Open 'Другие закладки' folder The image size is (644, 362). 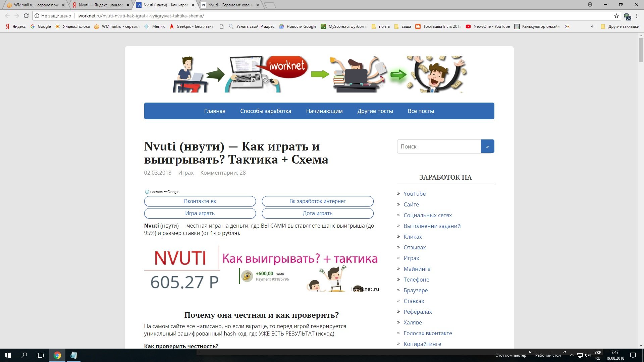620,26
